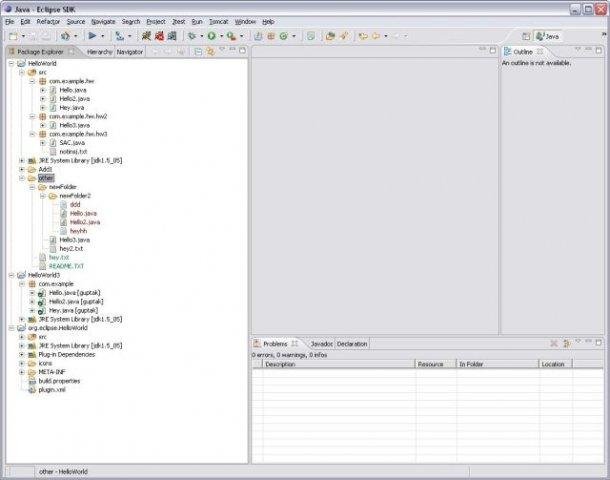Open the Refactor menu
Screen dimensions: 610x480
48,22
